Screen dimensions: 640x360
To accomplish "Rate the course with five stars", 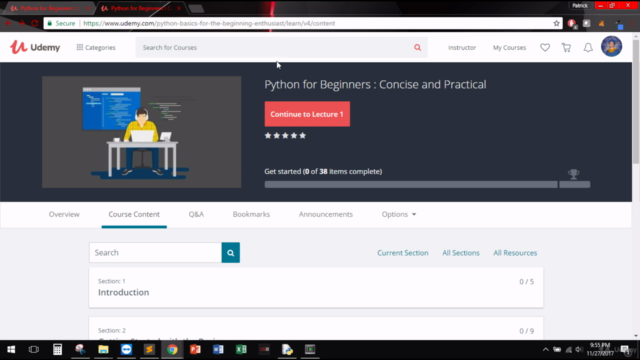I will (302, 136).
